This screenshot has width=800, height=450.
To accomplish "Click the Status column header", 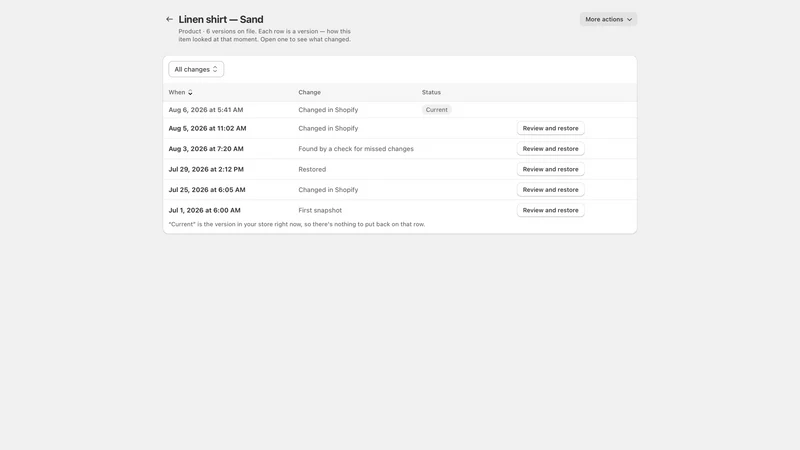I will (431, 92).
